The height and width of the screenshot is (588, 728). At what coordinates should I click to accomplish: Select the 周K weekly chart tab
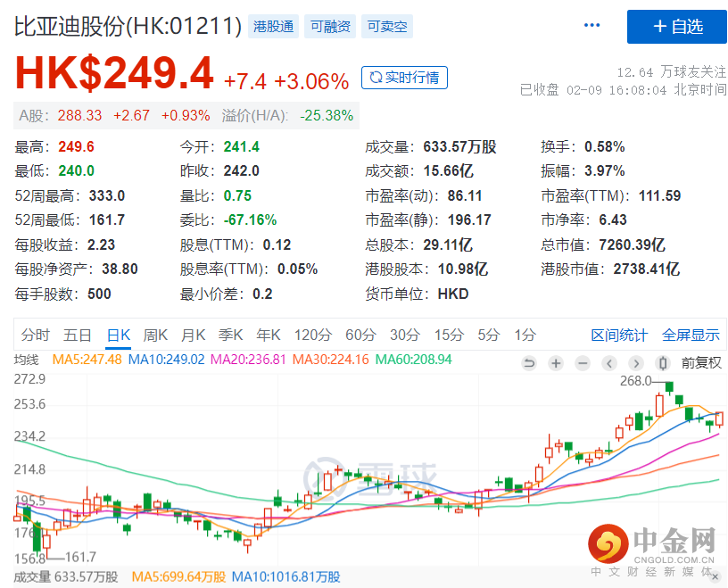pyautogui.click(x=155, y=335)
